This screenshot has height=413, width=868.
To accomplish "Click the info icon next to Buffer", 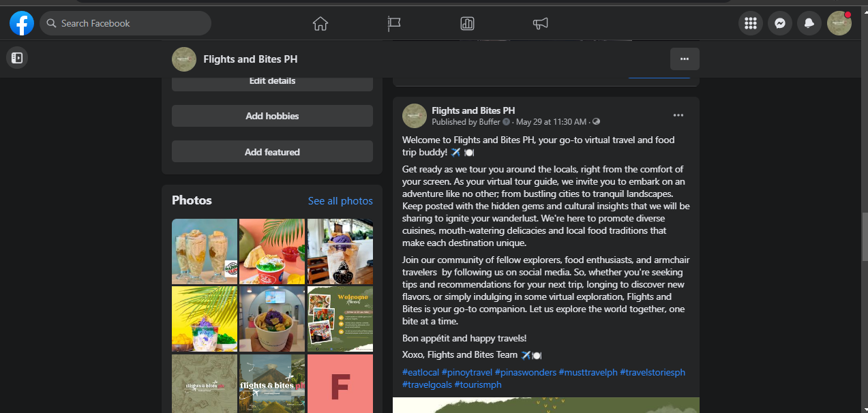I will (506, 122).
